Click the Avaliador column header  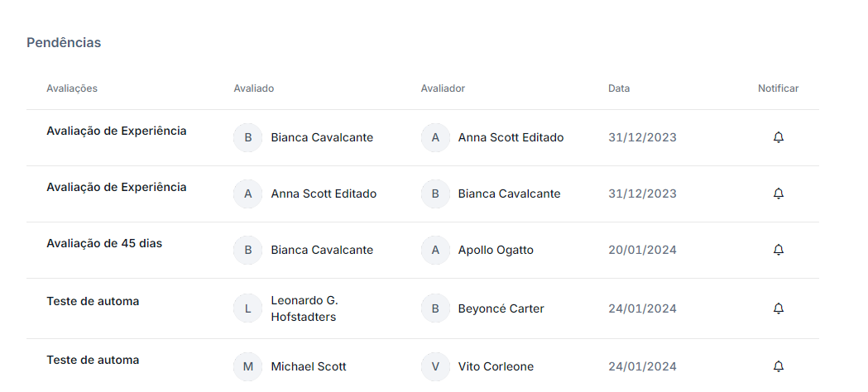[443, 88]
